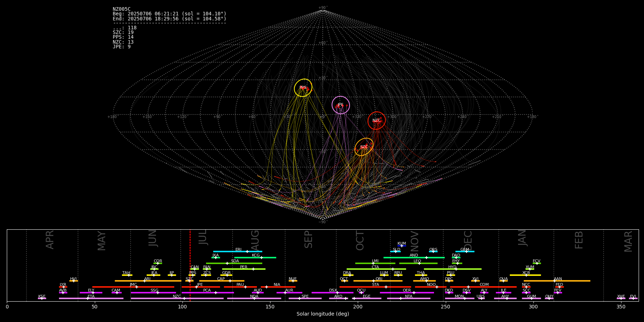Image resolution: width=644 pixels, height=322 pixels.
Task: Click the 'SZC: 19' count in the legend
Action: coord(123,33)
